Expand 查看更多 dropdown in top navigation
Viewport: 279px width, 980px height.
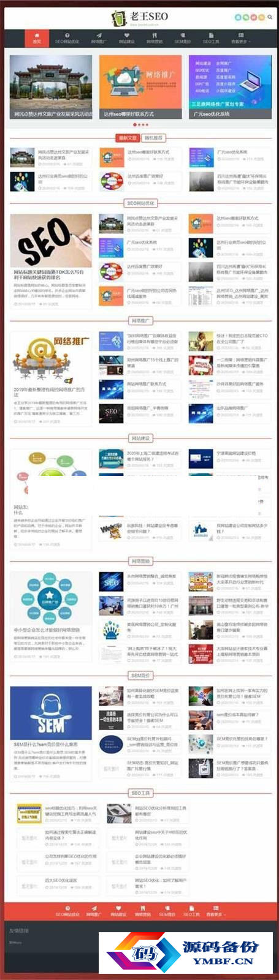[x=239, y=38]
